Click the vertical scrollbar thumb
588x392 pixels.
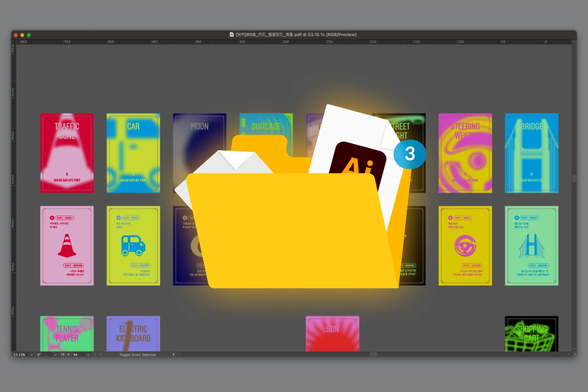coord(574,178)
